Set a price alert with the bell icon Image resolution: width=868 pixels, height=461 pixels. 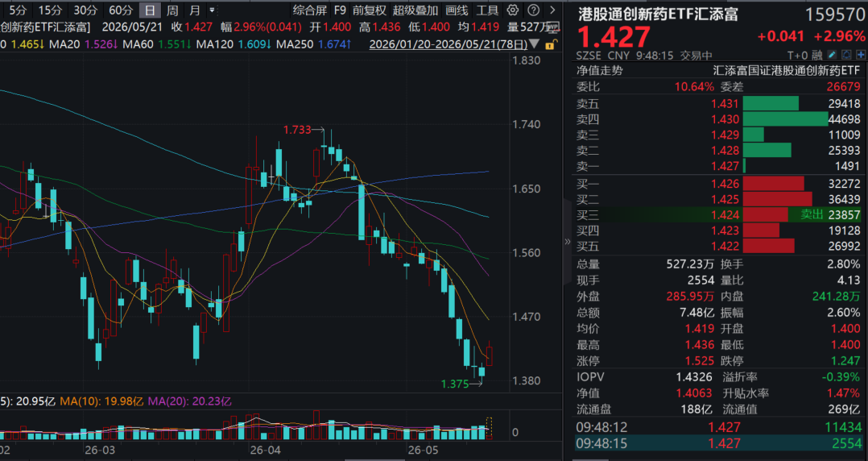[x=846, y=55]
